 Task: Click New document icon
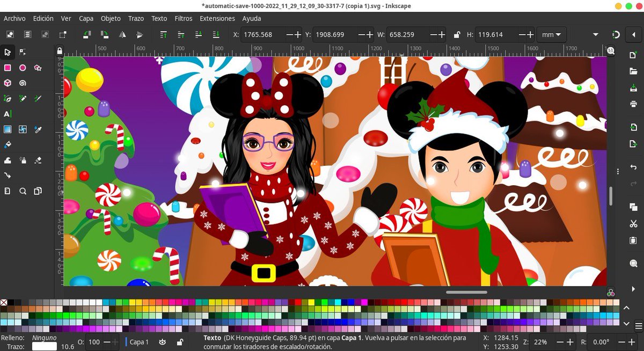(634, 56)
